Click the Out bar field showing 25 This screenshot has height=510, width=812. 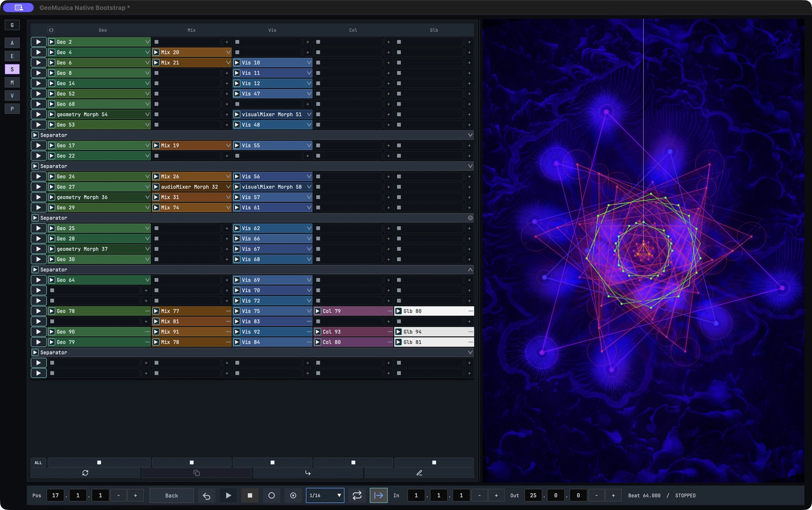coord(533,495)
